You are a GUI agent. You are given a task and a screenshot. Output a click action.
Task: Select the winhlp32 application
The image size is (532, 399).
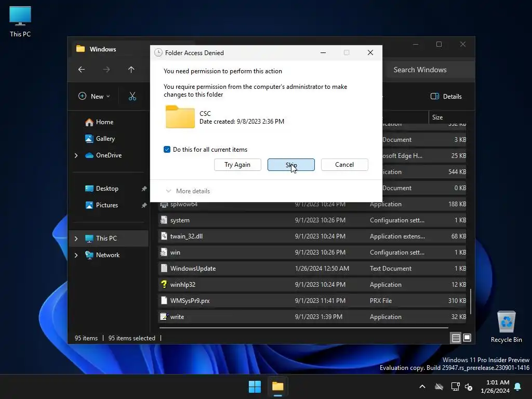312,285
